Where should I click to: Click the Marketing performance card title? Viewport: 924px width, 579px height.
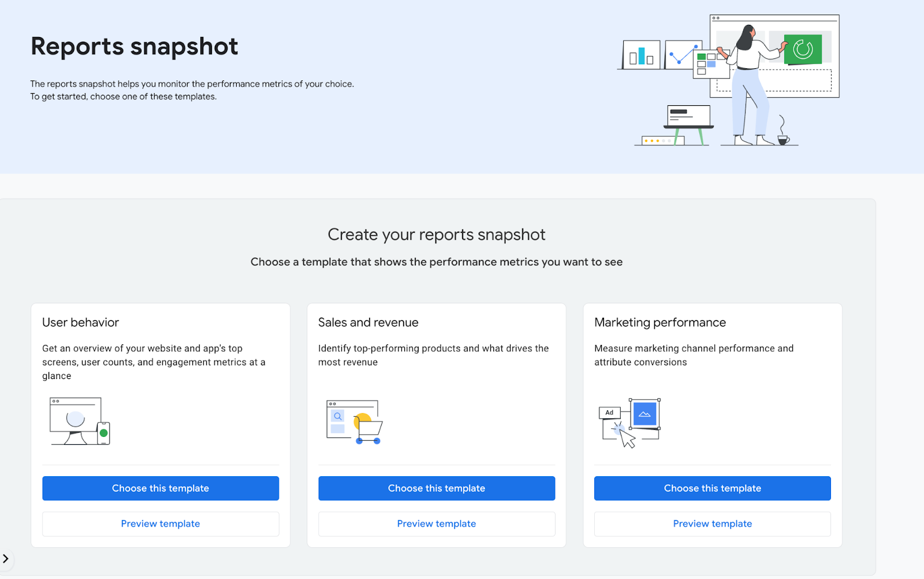pyautogui.click(x=660, y=322)
